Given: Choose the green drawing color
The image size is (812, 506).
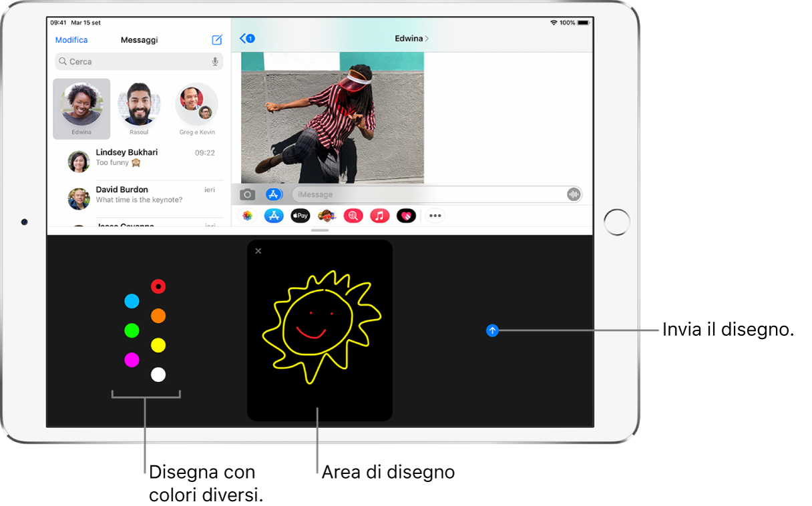Looking at the screenshot, I should pyautogui.click(x=132, y=330).
